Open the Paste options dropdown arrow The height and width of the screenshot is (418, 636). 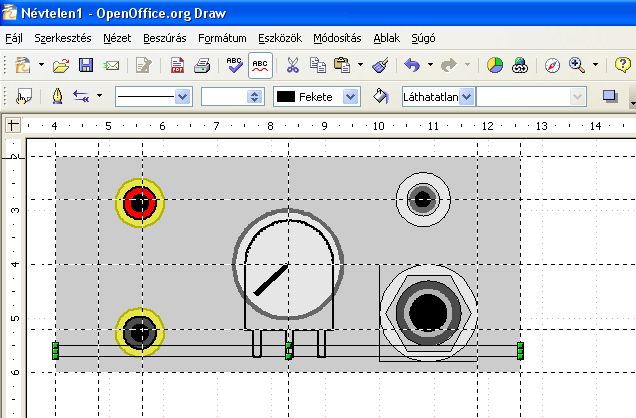pos(360,64)
